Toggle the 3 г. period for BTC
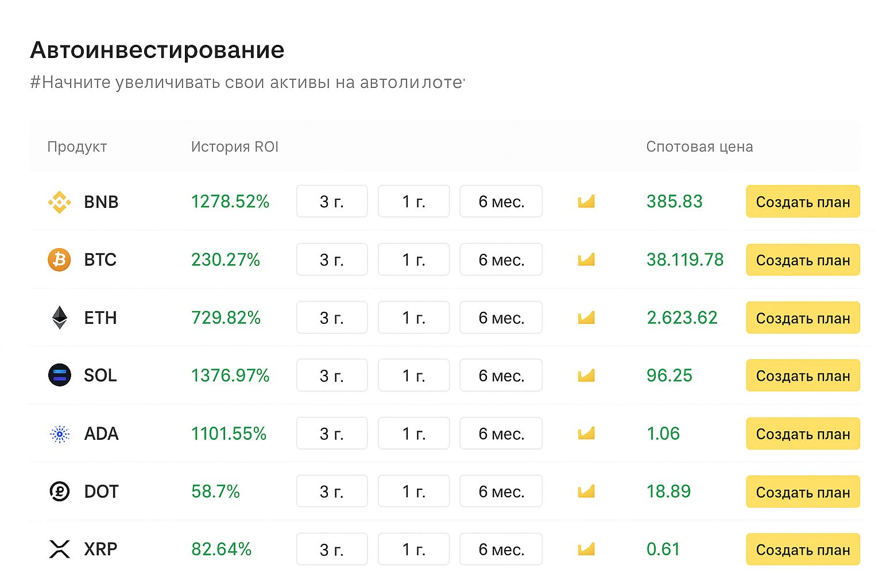The width and height of the screenshot is (882, 588). (x=332, y=260)
